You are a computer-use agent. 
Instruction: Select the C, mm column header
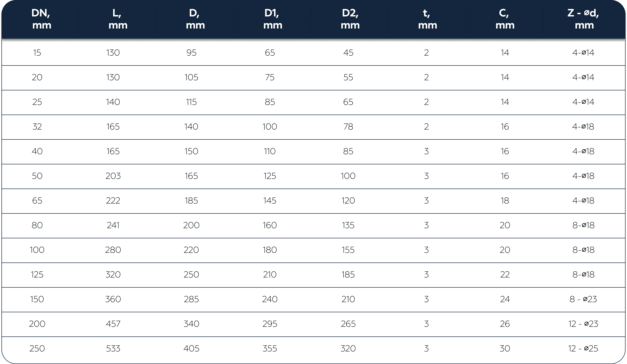coord(505,19)
